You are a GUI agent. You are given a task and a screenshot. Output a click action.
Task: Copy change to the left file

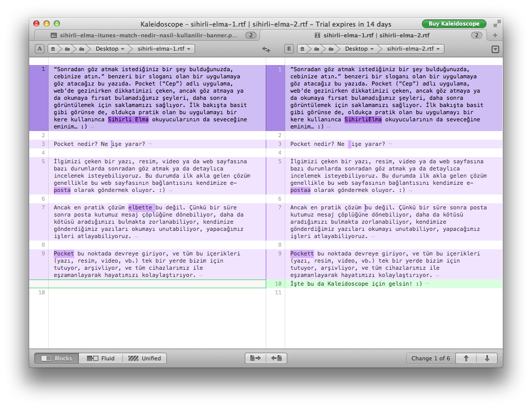[x=278, y=358]
